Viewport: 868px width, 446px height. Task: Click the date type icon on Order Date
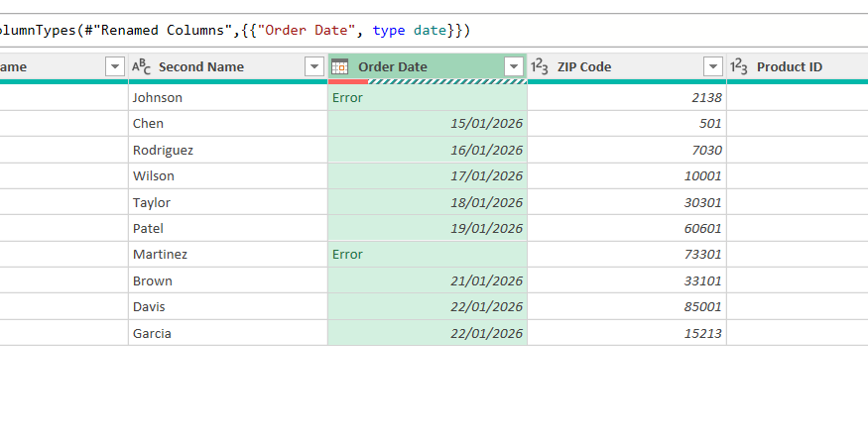[339, 67]
